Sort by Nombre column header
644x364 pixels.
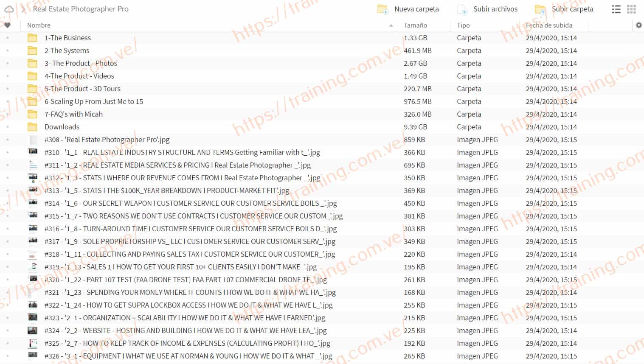coord(39,25)
